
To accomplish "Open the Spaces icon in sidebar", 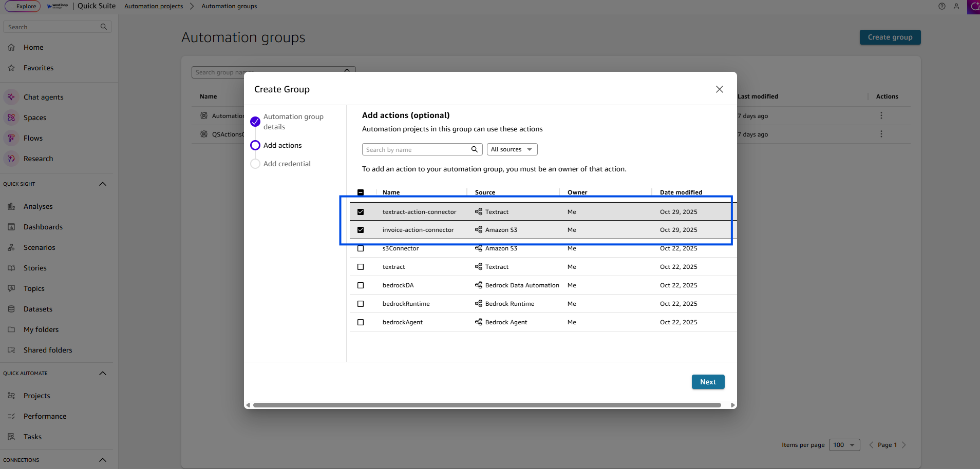I will [11, 118].
